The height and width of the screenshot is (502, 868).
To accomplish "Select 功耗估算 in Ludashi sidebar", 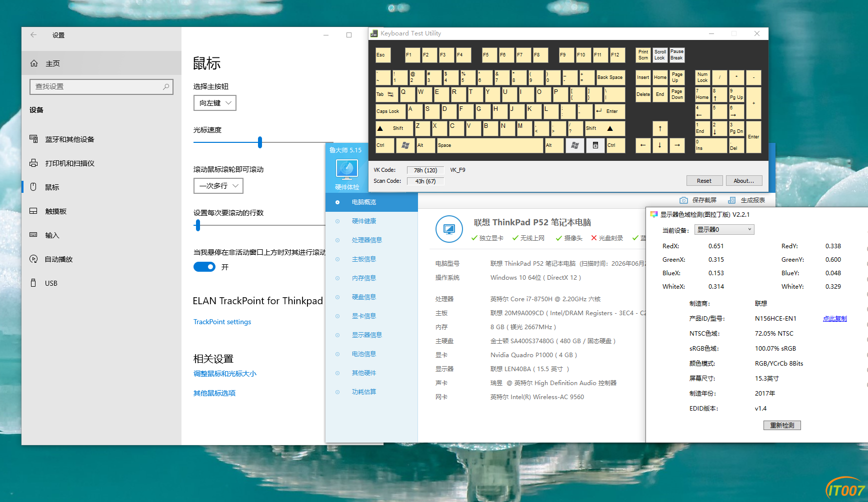I will pos(371,392).
